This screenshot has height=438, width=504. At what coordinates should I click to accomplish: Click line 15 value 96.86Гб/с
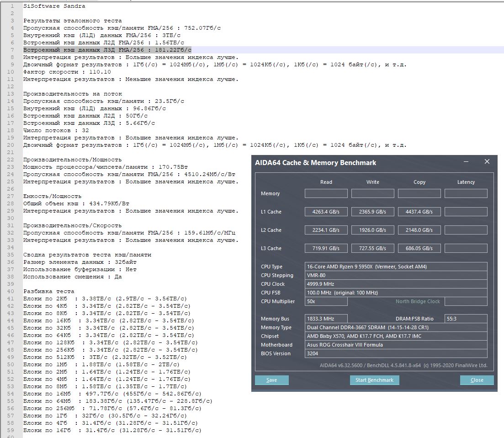click(x=149, y=109)
